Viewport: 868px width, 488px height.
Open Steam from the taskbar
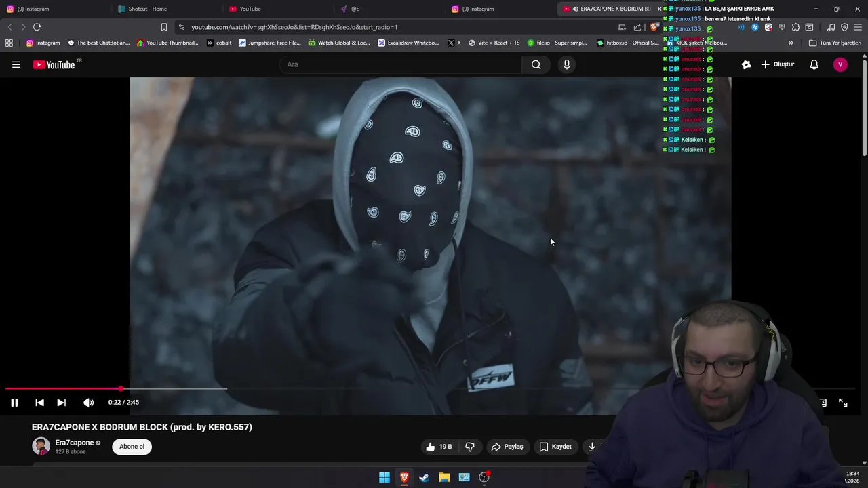[424, 477]
